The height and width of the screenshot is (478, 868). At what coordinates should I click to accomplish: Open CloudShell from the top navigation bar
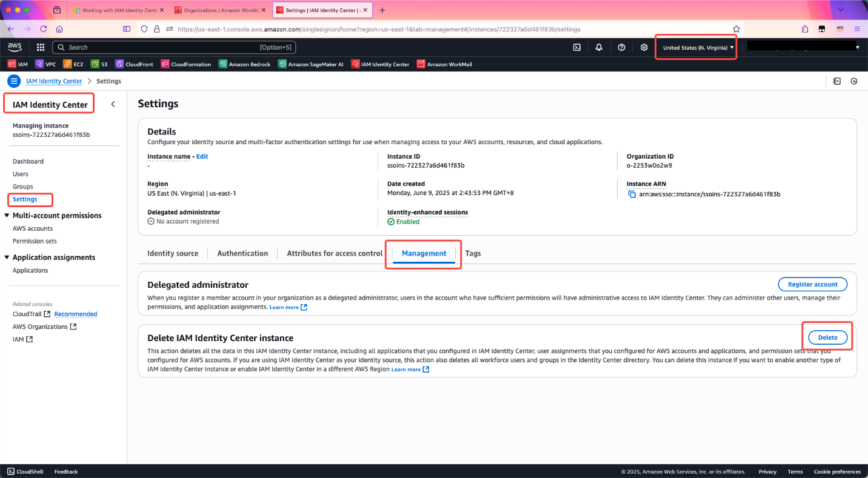[x=577, y=47]
